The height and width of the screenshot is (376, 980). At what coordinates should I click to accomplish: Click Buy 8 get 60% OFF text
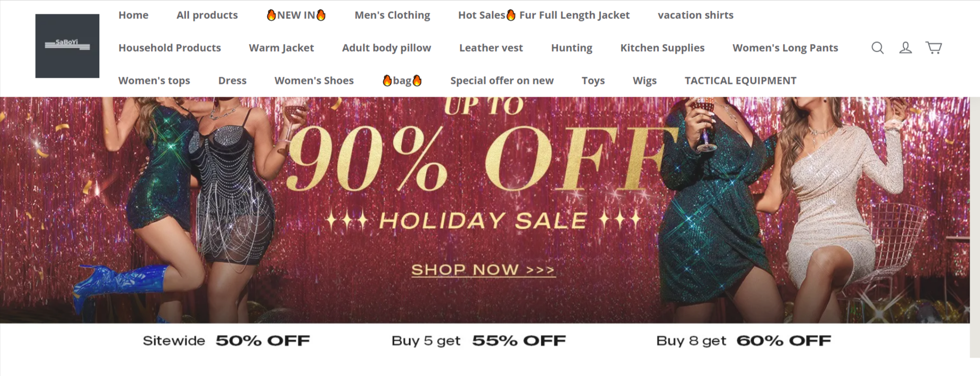[744, 341]
